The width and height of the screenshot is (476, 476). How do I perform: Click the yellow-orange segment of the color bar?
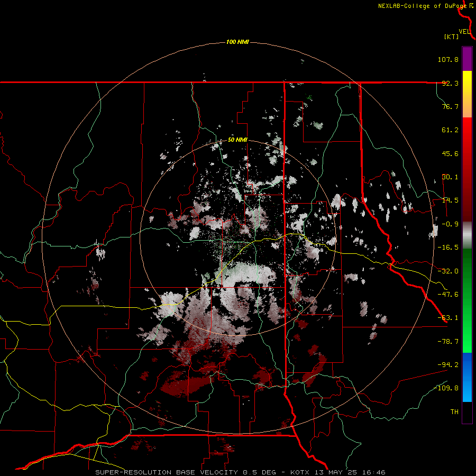point(467,94)
